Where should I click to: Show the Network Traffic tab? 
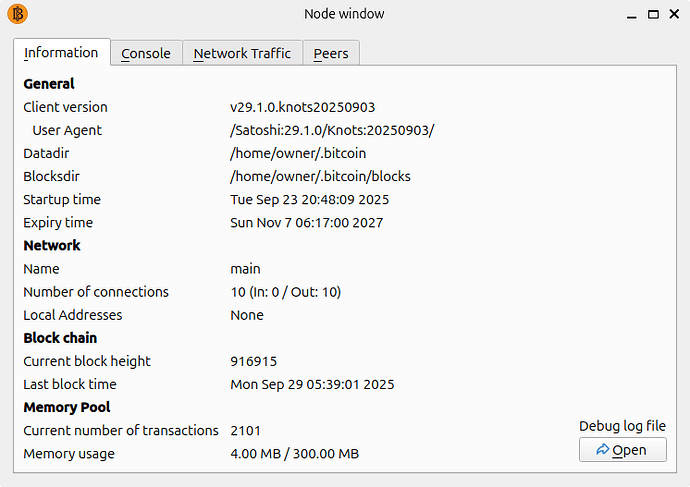(242, 54)
